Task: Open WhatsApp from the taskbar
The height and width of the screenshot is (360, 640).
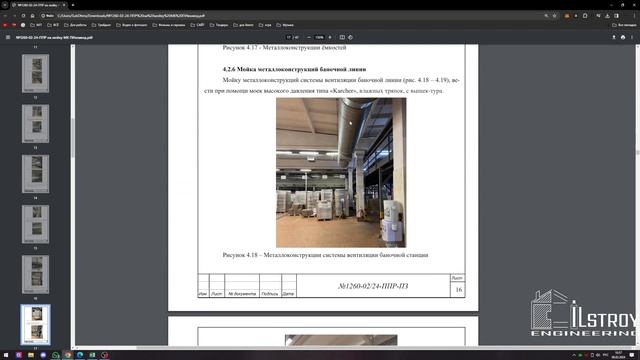Action: (x=56, y=355)
